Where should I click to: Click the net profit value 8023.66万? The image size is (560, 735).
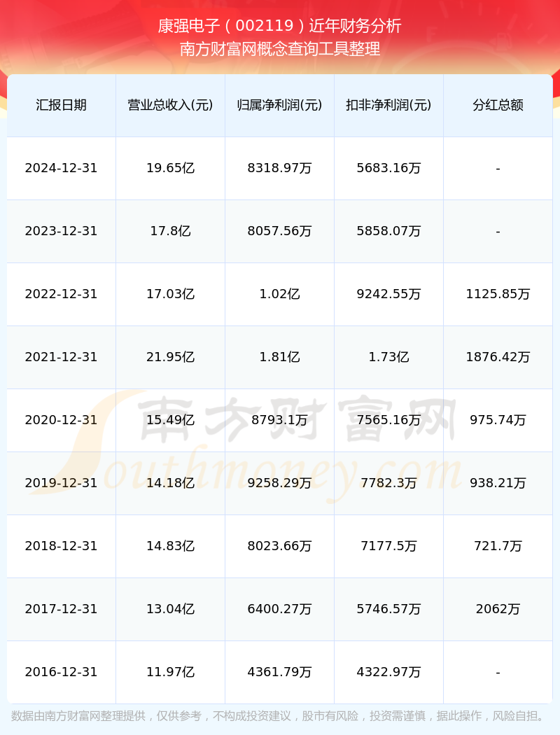pos(280,546)
